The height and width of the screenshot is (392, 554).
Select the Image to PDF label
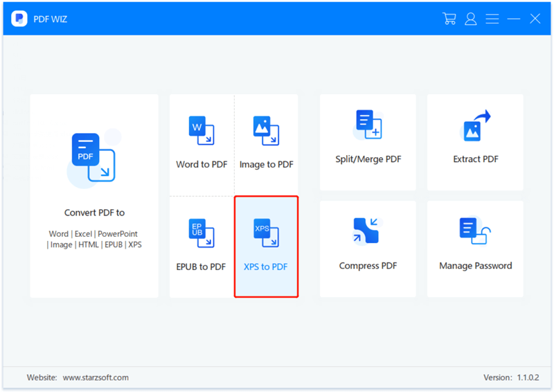267,164
